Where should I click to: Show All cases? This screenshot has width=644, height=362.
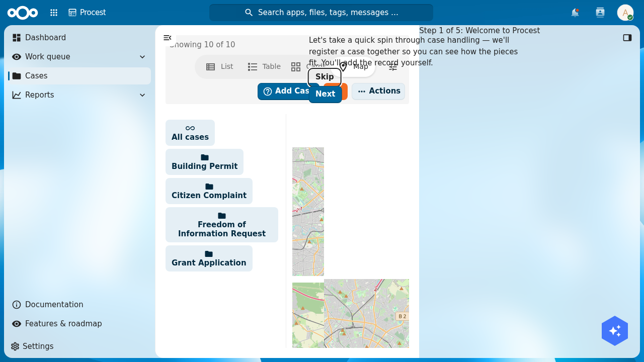pos(190,133)
